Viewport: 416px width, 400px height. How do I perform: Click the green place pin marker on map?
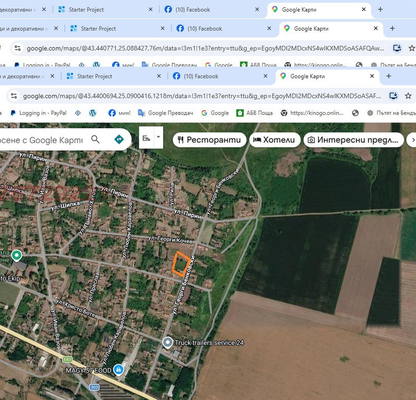[x=16, y=256]
